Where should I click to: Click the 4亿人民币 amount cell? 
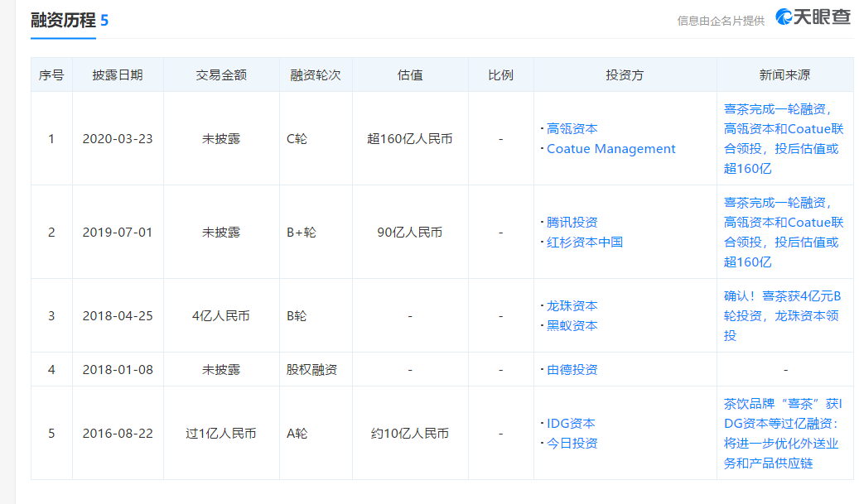tap(221, 316)
